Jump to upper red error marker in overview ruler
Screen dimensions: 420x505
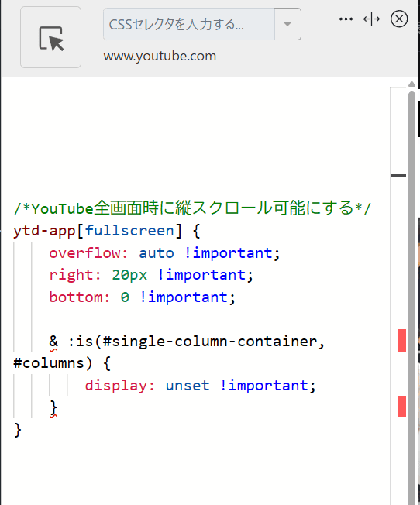click(x=402, y=341)
